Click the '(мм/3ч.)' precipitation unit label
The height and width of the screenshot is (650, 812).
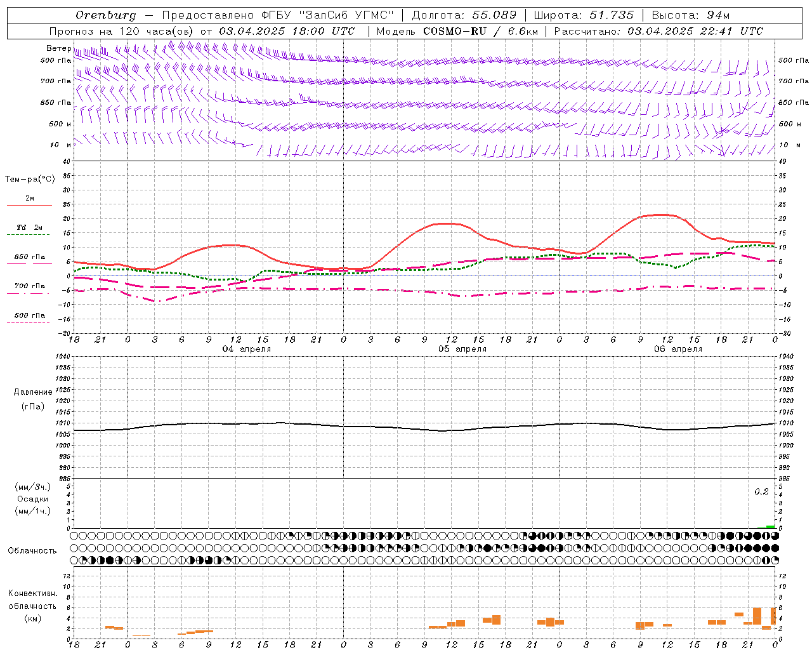[33, 487]
